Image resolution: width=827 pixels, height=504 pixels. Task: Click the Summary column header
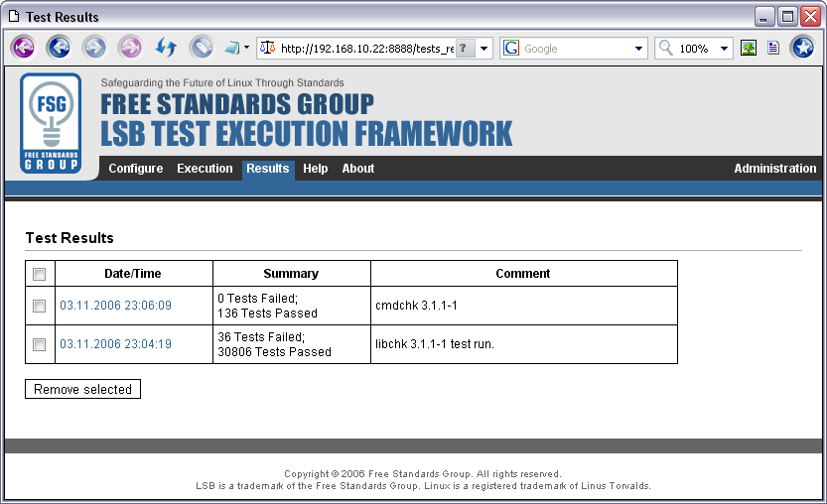291,273
